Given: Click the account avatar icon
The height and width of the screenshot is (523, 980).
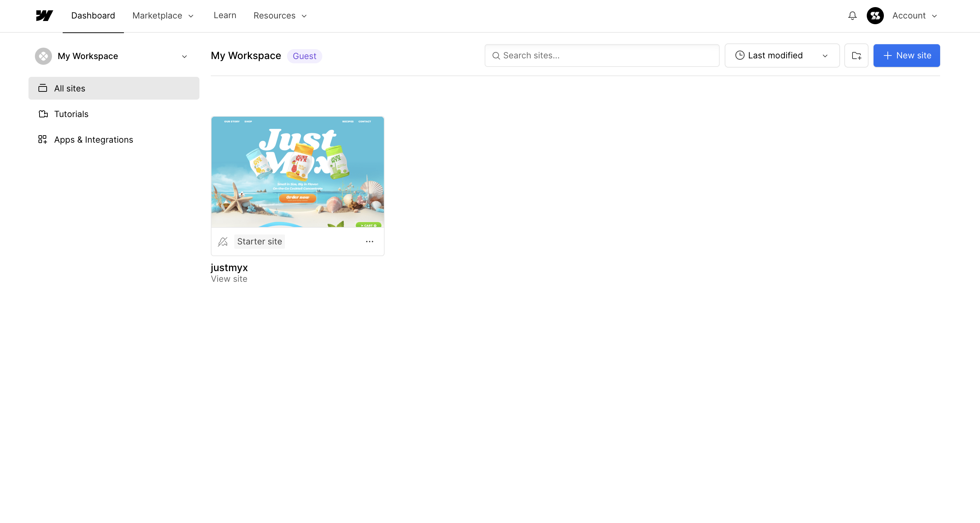Looking at the screenshot, I should (875, 16).
